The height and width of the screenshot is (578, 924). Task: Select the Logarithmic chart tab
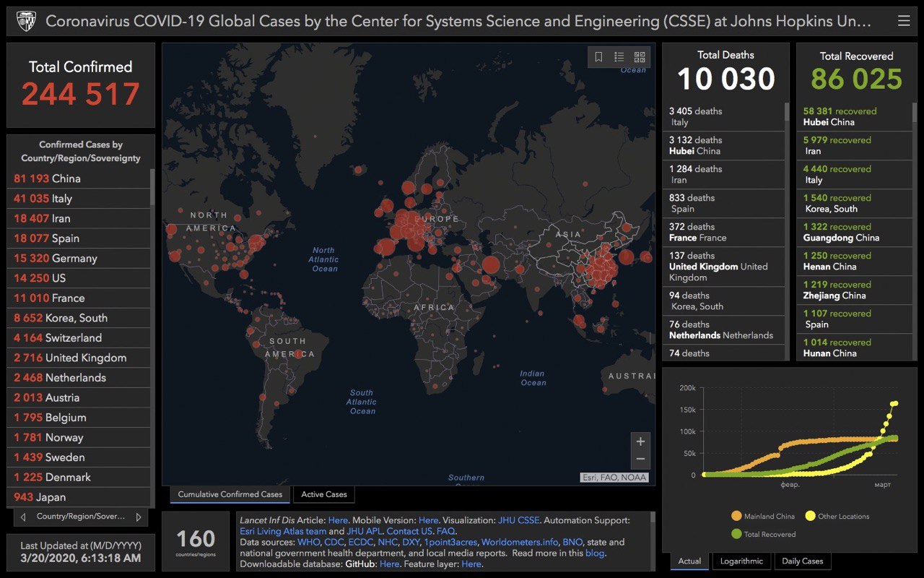pos(741,561)
